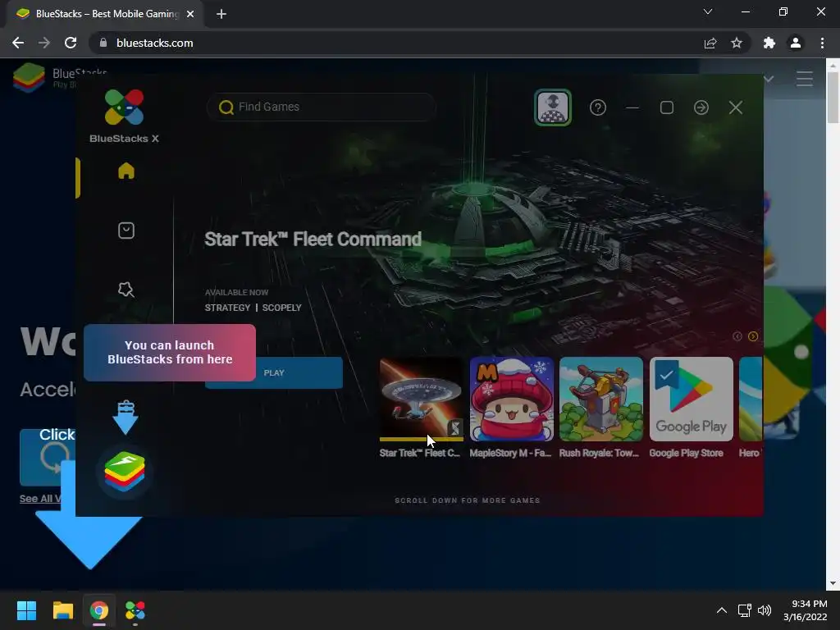
Task: Click the STRATEGY genre label
Action: (227, 308)
